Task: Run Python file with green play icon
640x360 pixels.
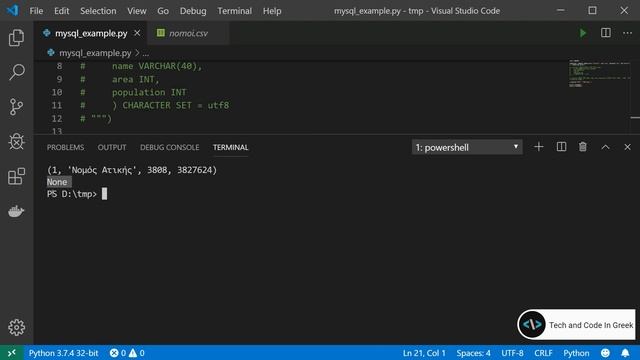Action: click(x=582, y=33)
